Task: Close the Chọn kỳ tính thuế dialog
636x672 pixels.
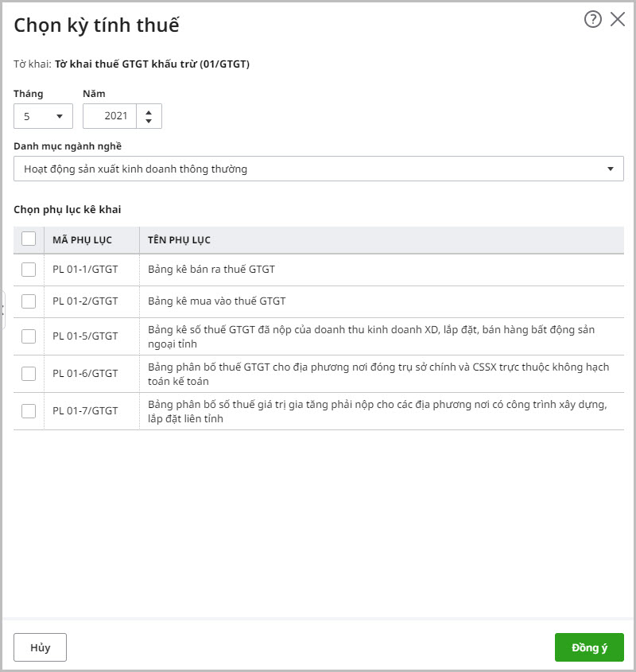Action: coord(618,20)
